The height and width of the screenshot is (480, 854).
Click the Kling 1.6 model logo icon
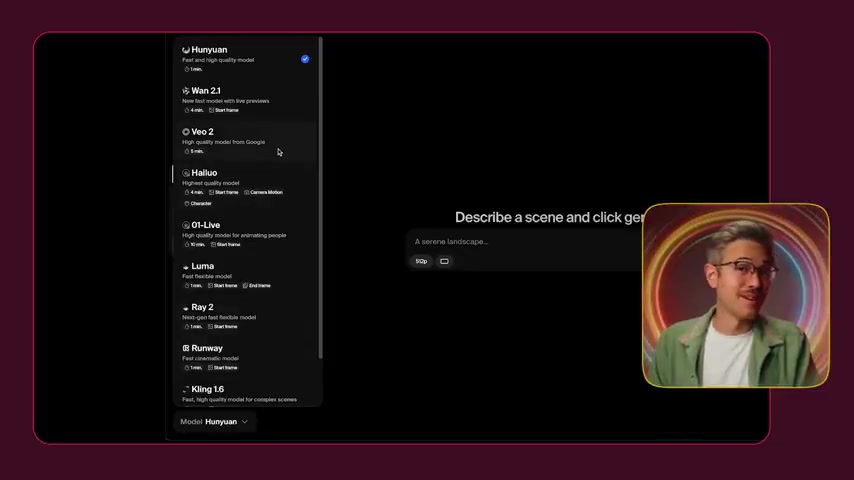point(186,390)
